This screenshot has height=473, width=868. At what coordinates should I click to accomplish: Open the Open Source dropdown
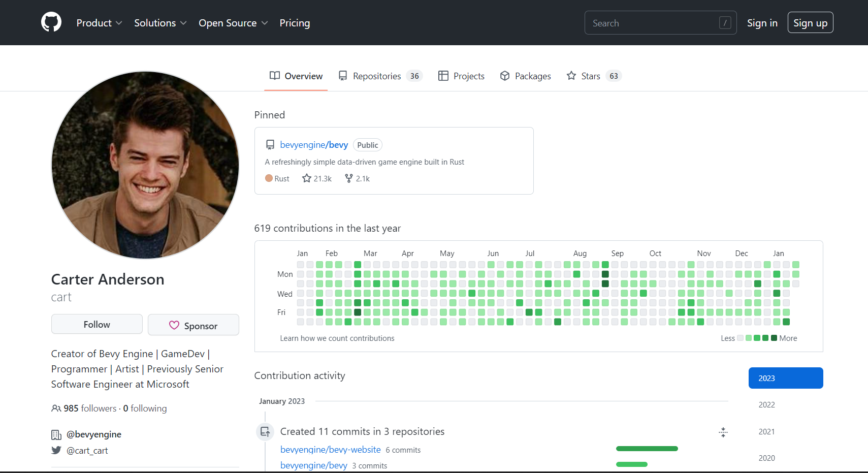pos(233,23)
